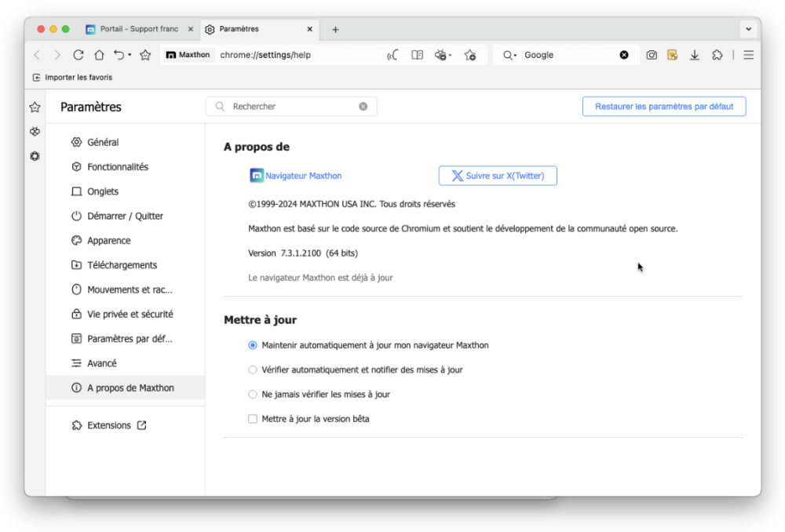785x532 pixels.
Task: Go to the home page icon
Action: [99, 55]
